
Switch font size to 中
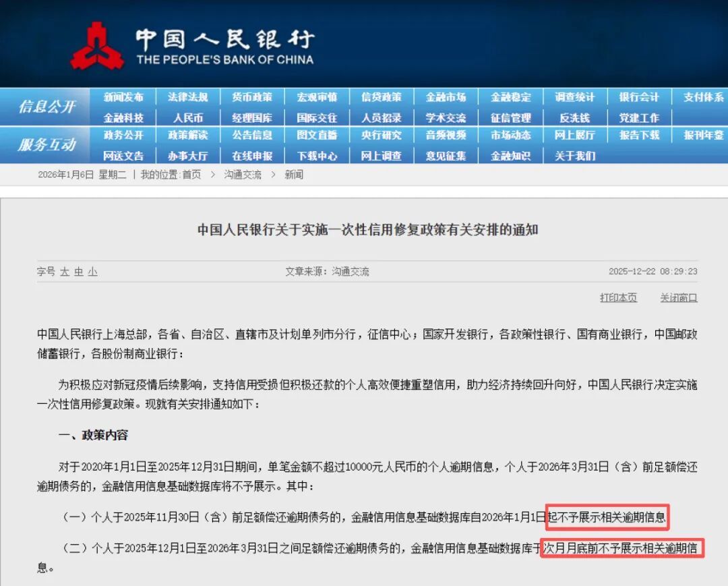pos(78,271)
